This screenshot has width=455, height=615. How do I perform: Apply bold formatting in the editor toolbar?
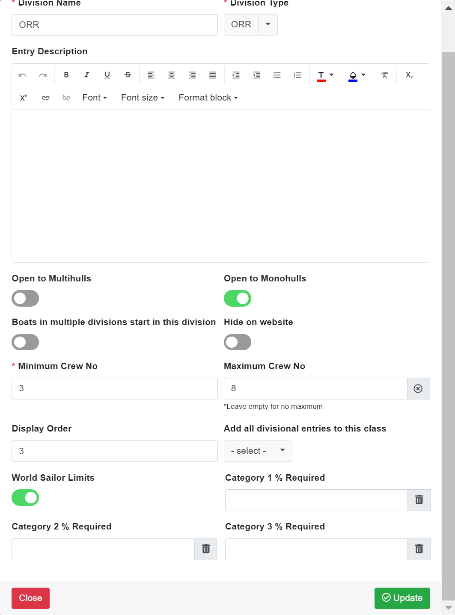[x=66, y=75]
